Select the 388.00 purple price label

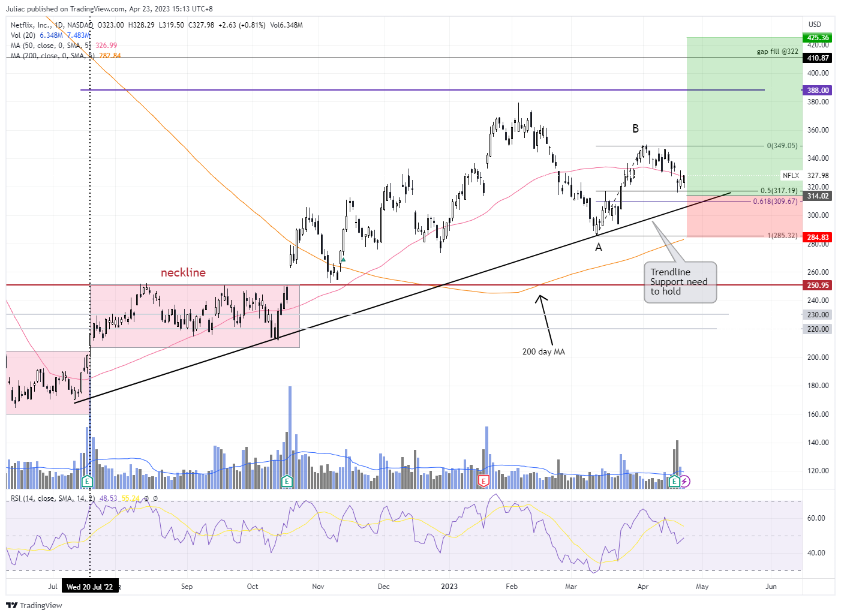[x=818, y=90]
